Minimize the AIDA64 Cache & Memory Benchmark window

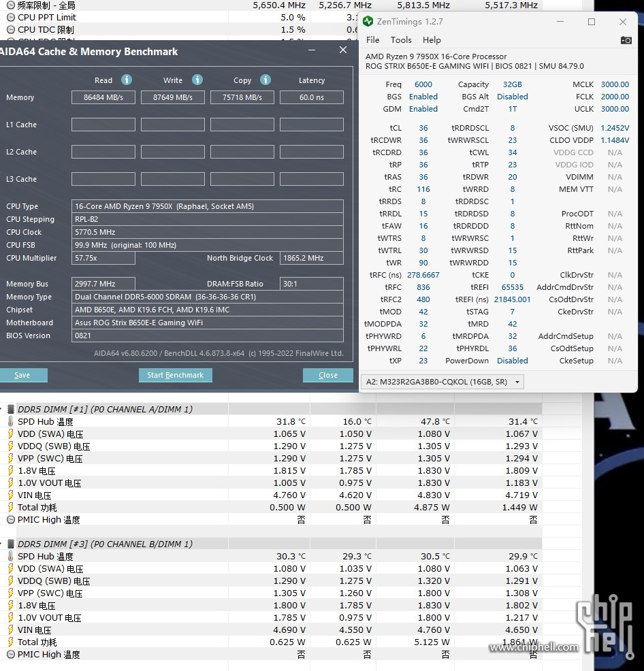coord(312,50)
